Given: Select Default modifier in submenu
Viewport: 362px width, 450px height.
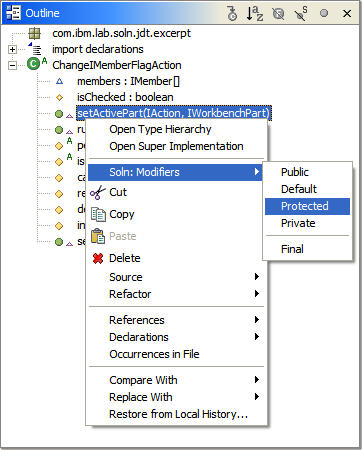Looking at the screenshot, I should pyautogui.click(x=307, y=189).
